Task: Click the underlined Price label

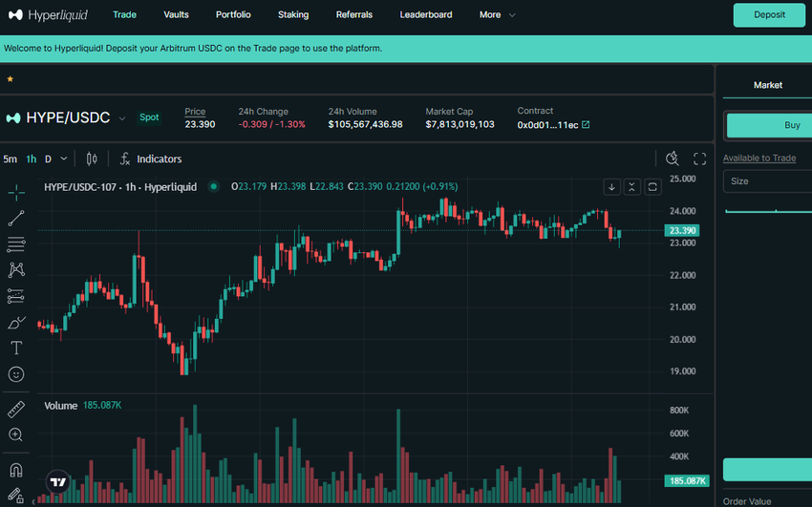Action: (195, 111)
